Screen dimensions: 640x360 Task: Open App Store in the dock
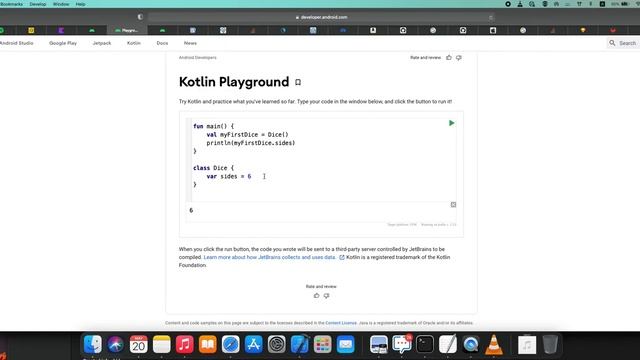253,344
